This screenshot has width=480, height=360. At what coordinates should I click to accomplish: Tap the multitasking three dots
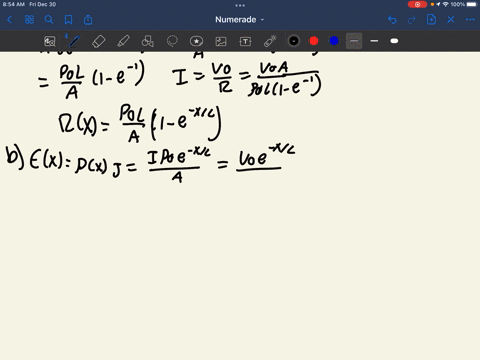[x=240, y=5]
